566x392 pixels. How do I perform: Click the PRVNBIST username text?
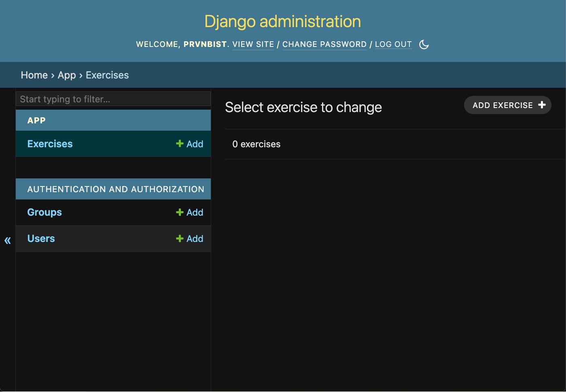[x=205, y=44]
